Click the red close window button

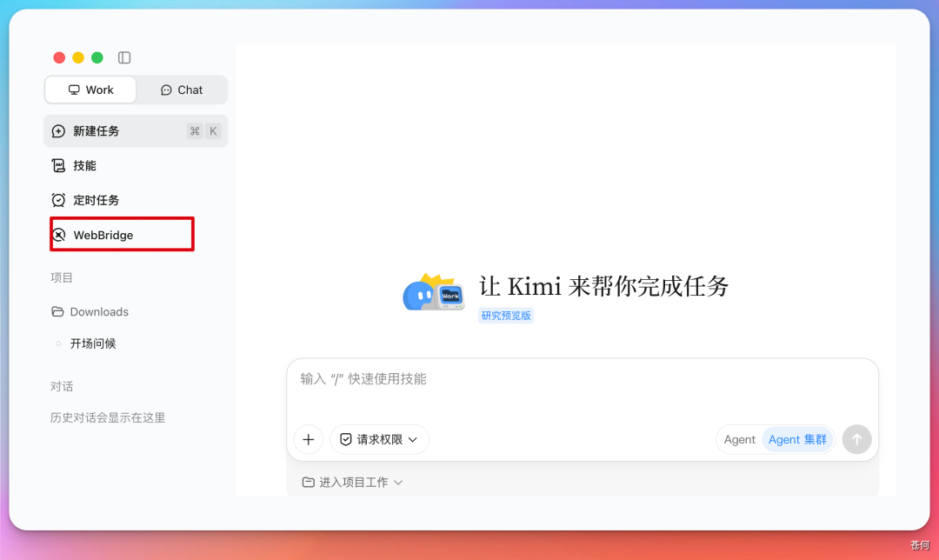coord(59,57)
